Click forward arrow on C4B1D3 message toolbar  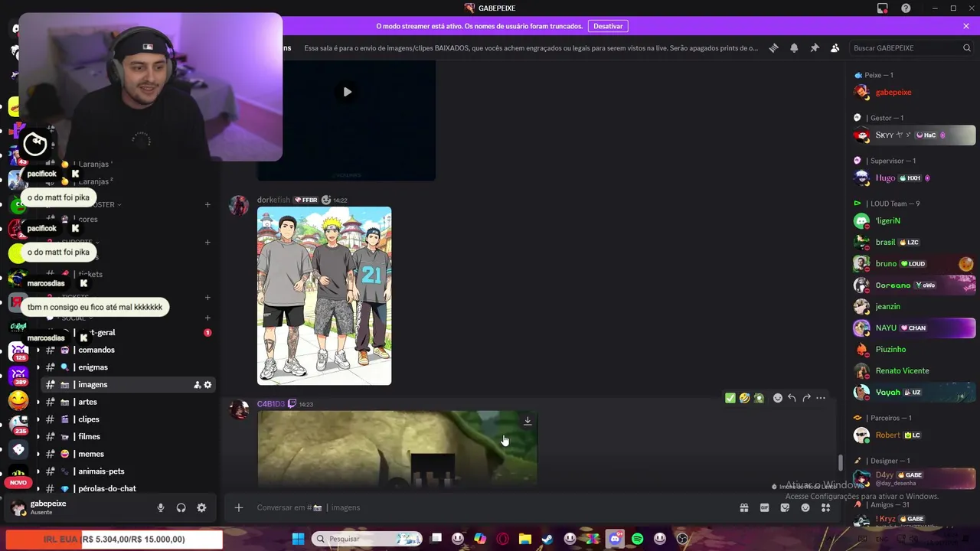point(806,398)
